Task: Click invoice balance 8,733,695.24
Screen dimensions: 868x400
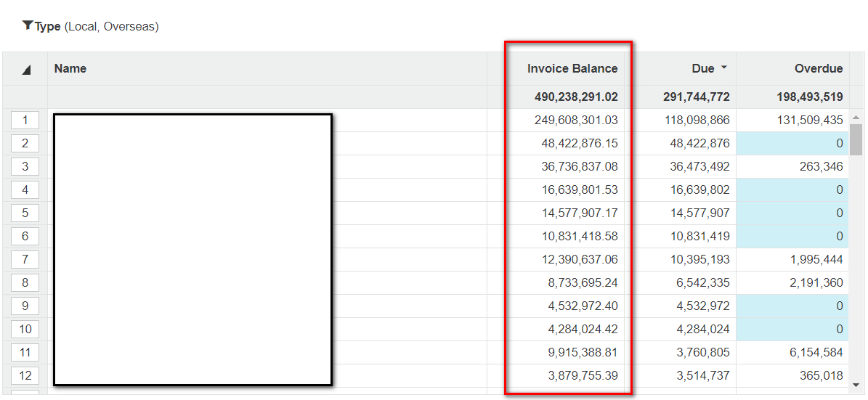Action: tap(583, 282)
